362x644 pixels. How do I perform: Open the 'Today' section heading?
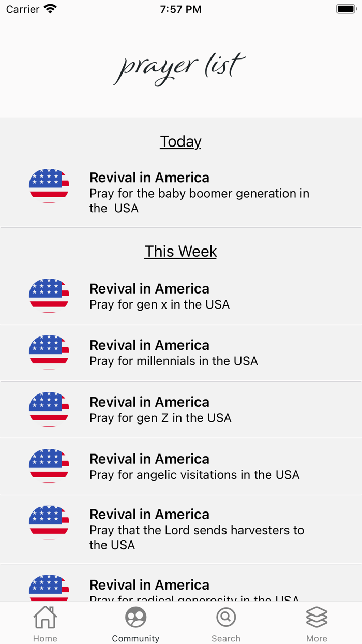[180, 141]
